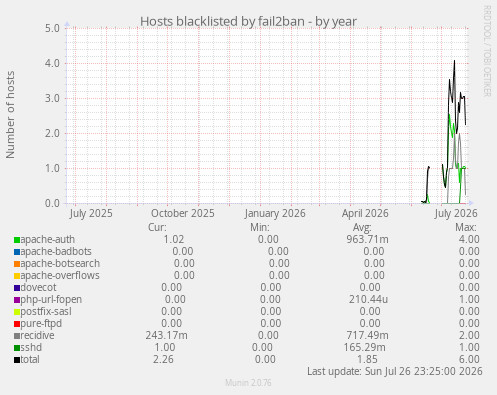The width and height of the screenshot is (497, 395).
Task: Click recidive average 717.49m
Action: tap(367, 335)
